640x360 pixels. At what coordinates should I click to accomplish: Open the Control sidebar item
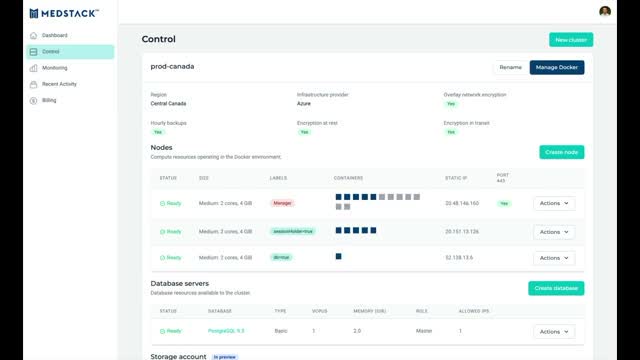click(x=70, y=52)
